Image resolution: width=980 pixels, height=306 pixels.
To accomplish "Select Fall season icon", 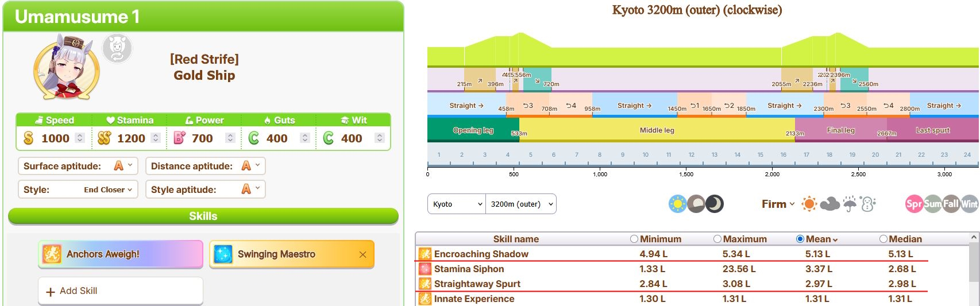I will pyautogui.click(x=951, y=204).
